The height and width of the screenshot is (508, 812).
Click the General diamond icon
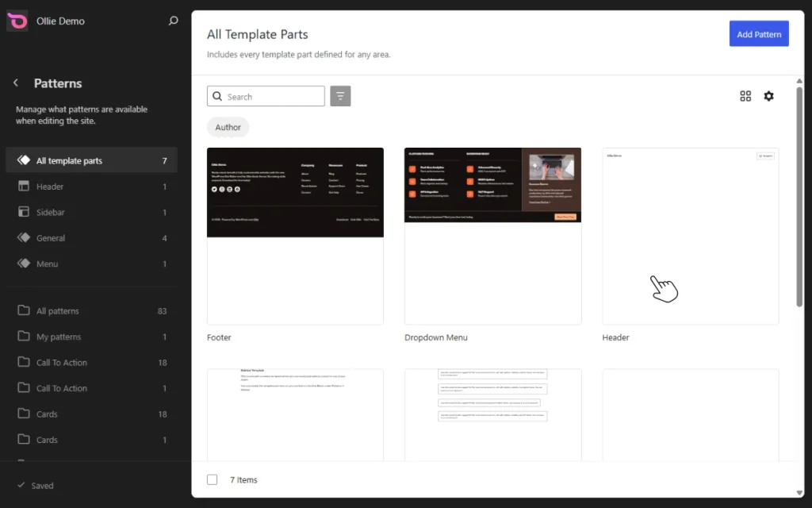tap(24, 237)
